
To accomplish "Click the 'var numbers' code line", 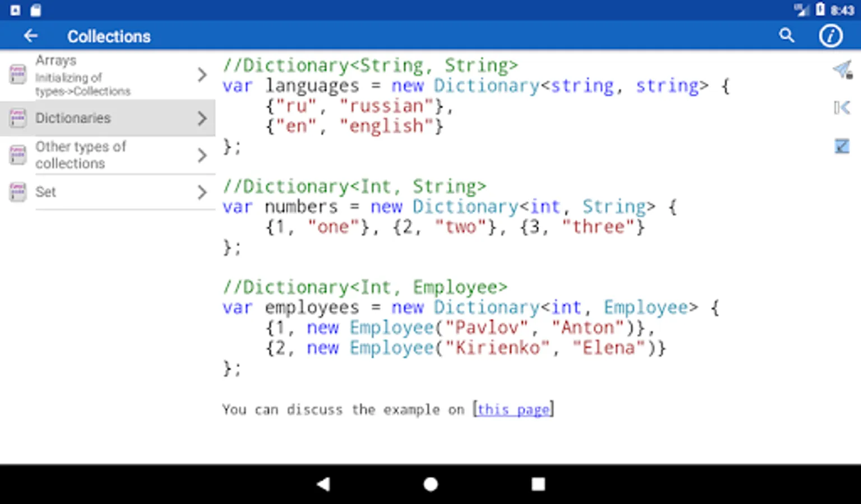I will (450, 207).
